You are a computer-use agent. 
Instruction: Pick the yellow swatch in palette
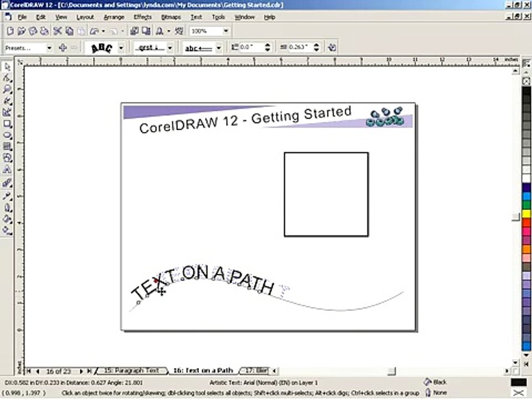coord(526,214)
